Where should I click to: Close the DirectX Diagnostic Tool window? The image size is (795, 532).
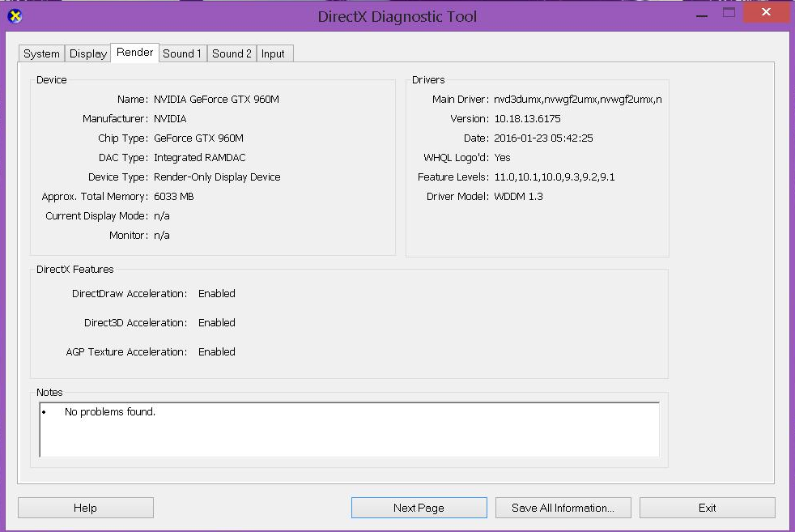[x=766, y=12]
